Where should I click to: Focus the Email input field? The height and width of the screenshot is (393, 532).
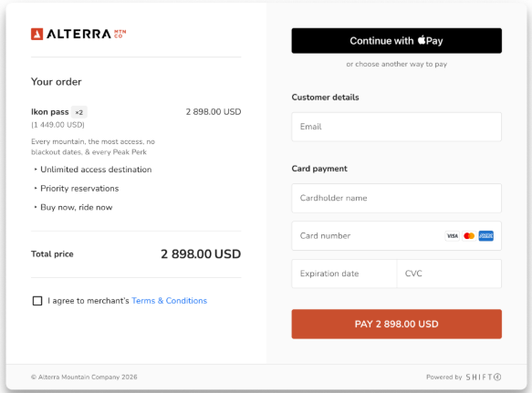[x=396, y=127]
